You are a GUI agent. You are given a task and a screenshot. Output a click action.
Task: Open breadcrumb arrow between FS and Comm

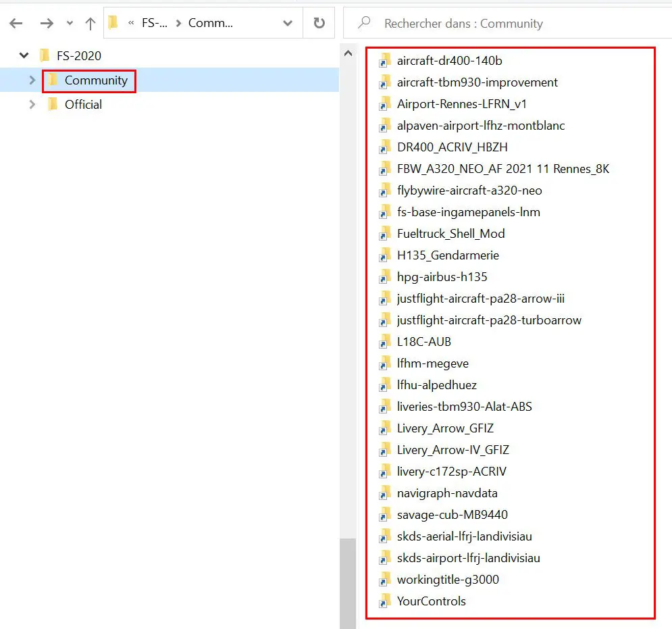click(178, 23)
